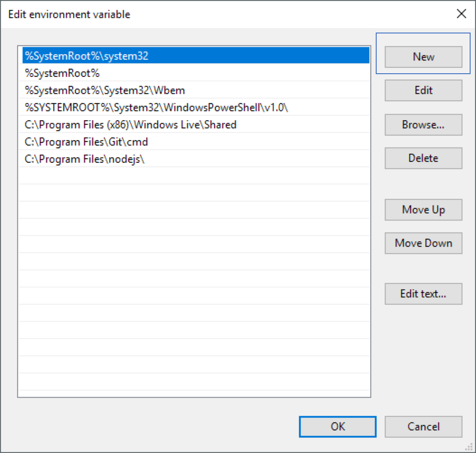Close the Edit environment variable dialog
Screen dimensions: 476x453
click(461, 14)
